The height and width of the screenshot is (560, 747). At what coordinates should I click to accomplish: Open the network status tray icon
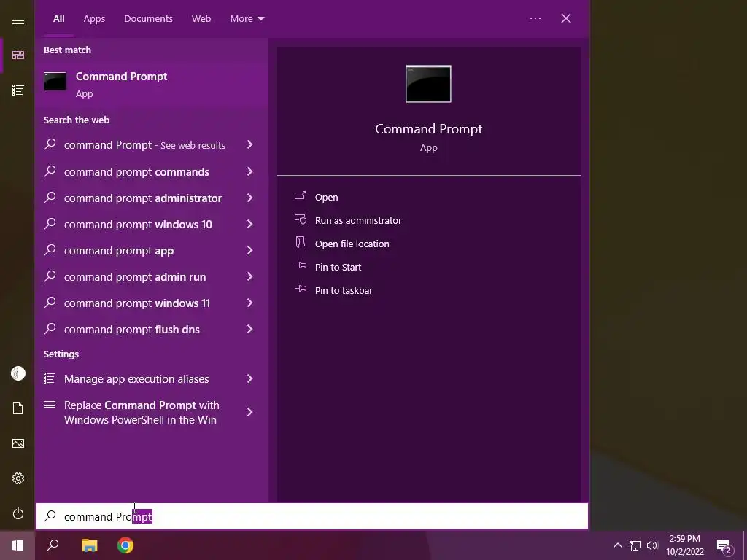[x=635, y=545]
